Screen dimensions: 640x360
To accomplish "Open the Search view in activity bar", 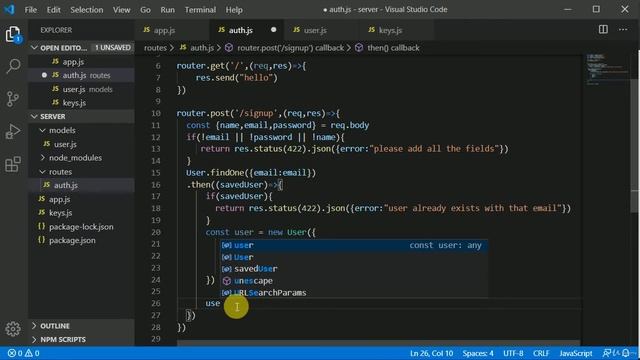I will coord(13,66).
